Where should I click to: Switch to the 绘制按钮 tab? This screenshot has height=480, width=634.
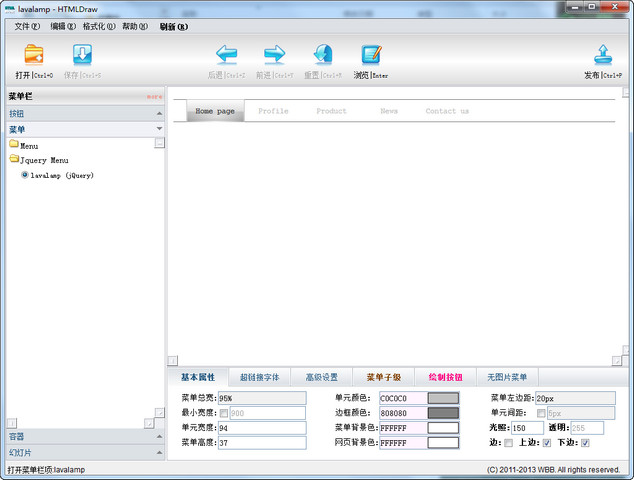445,377
